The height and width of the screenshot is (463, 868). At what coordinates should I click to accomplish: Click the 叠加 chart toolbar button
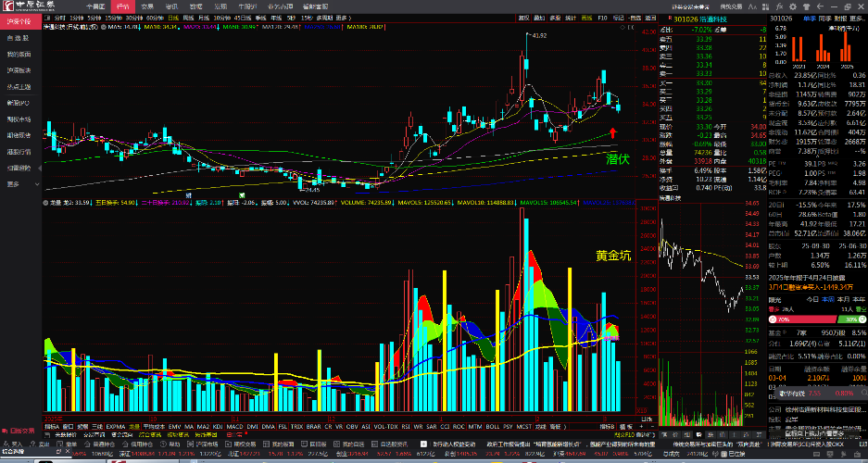click(x=539, y=18)
